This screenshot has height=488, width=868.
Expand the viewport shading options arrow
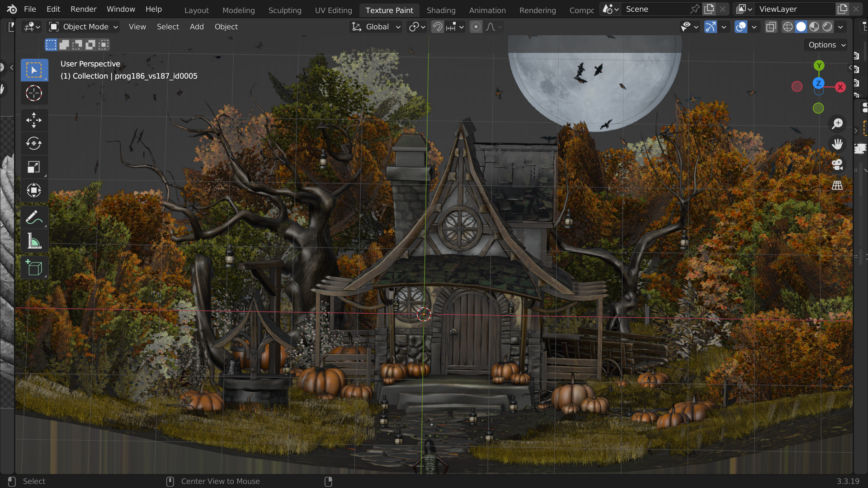(840, 27)
